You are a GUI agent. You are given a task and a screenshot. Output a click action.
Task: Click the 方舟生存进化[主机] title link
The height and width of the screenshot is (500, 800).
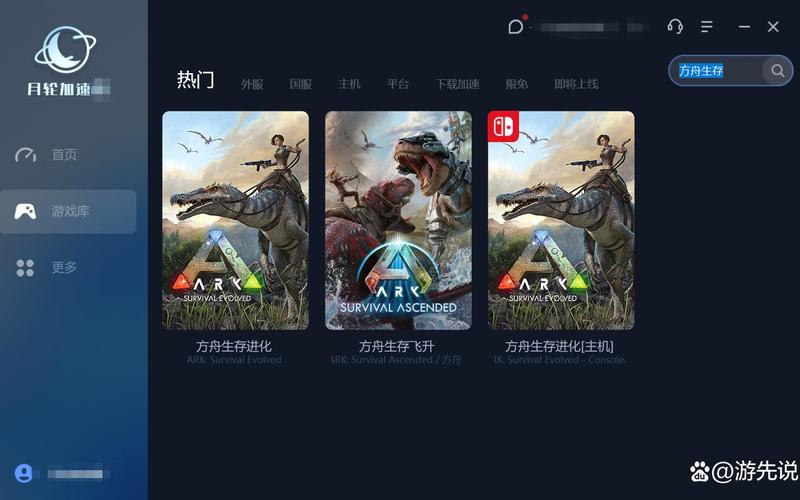(559, 346)
